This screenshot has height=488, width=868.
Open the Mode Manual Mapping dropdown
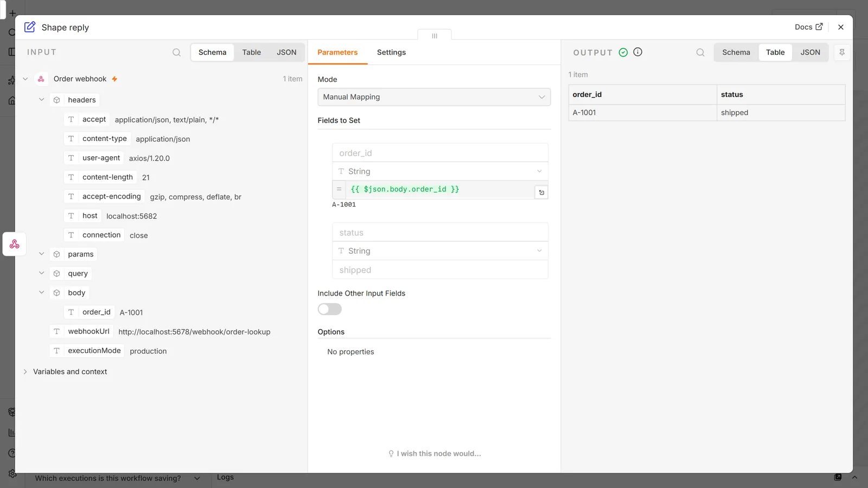pos(434,97)
